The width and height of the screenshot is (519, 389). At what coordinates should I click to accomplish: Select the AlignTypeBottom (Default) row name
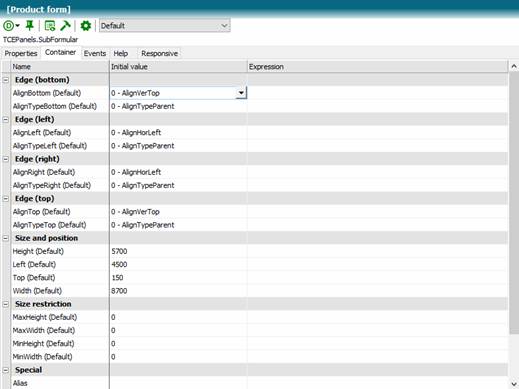(x=55, y=106)
